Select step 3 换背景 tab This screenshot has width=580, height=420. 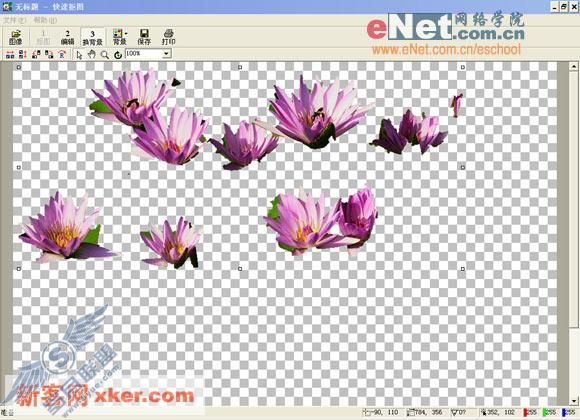[x=92, y=37]
